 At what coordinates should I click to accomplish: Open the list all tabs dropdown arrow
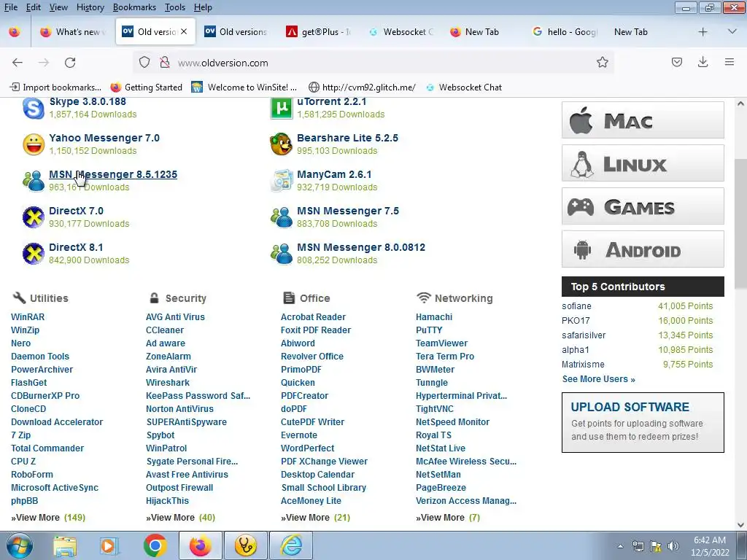tap(732, 32)
